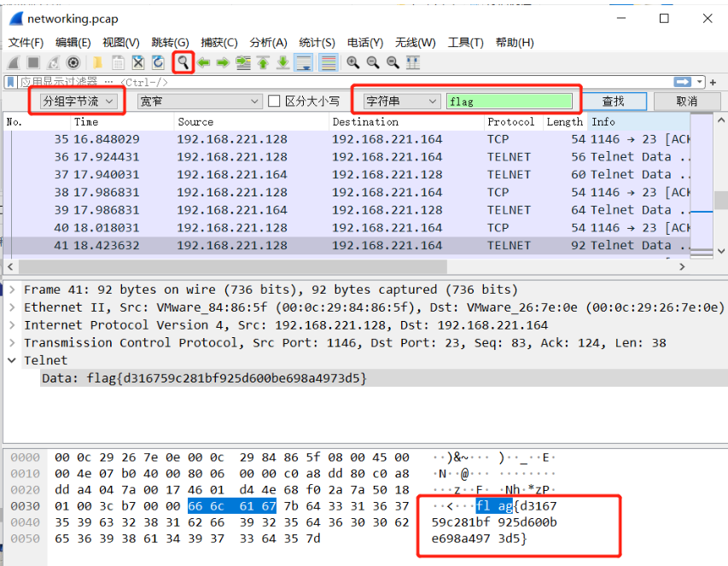Screen dimensions: 728x566
Task: Open the 分析(A) menu
Action: (267, 43)
